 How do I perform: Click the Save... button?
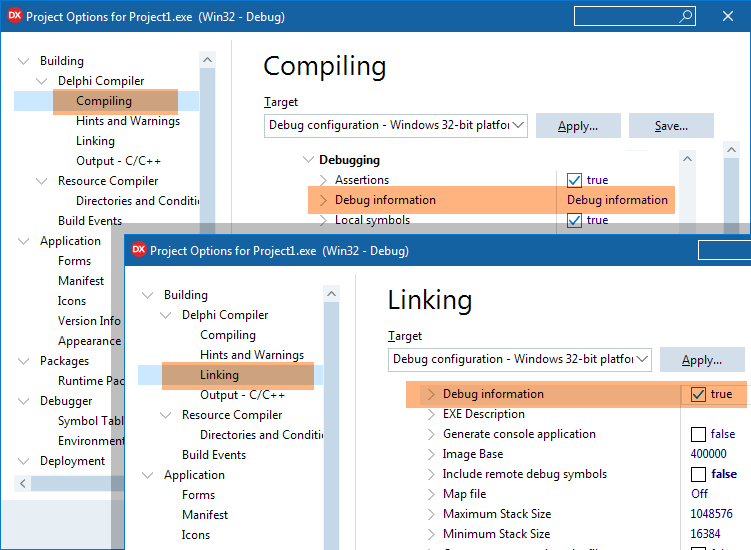tap(671, 126)
